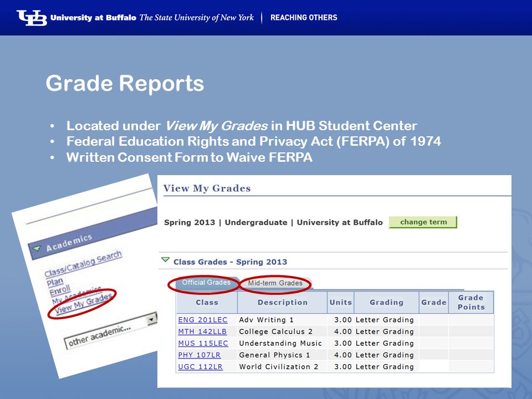Open the My Academics link
The image size is (532, 399).
pos(76,294)
